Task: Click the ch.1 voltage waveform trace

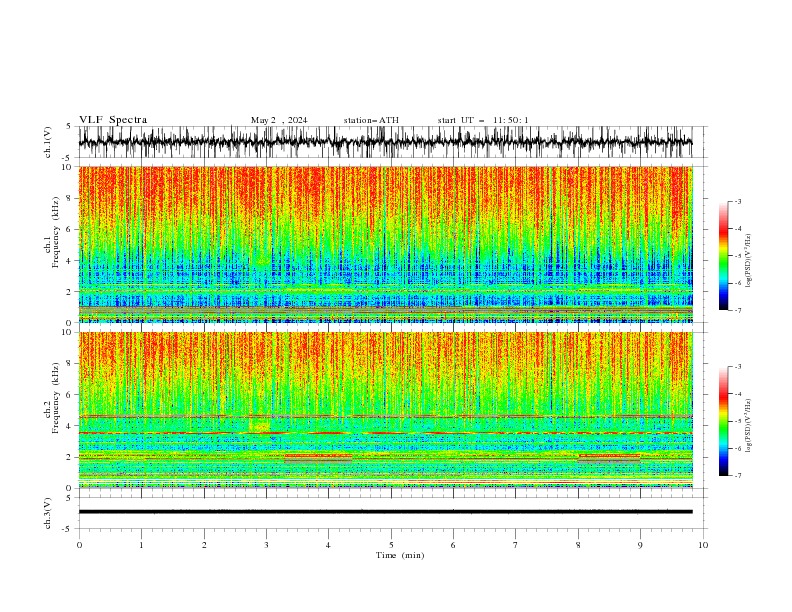Action: point(385,142)
